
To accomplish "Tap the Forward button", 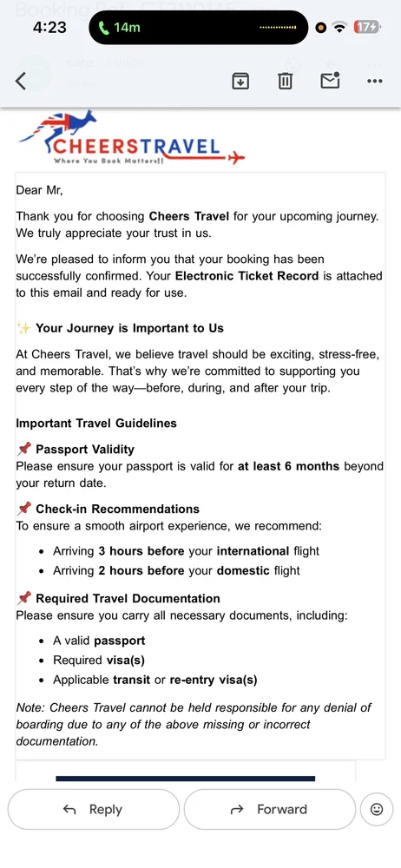I will pos(269,809).
